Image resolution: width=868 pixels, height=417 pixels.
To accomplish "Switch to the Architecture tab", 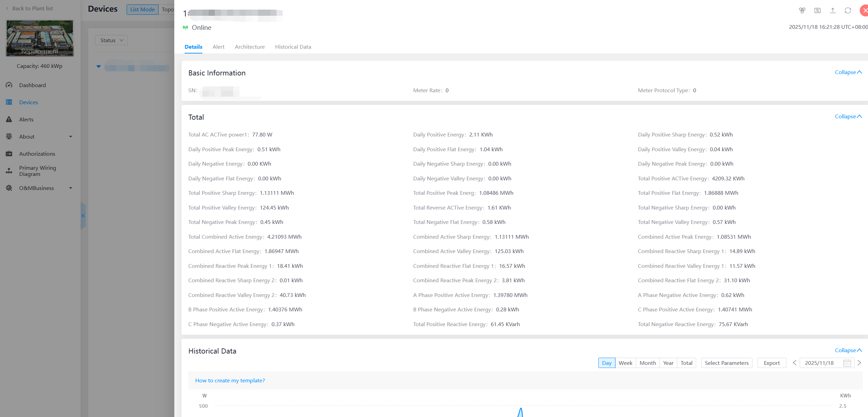I will point(249,47).
